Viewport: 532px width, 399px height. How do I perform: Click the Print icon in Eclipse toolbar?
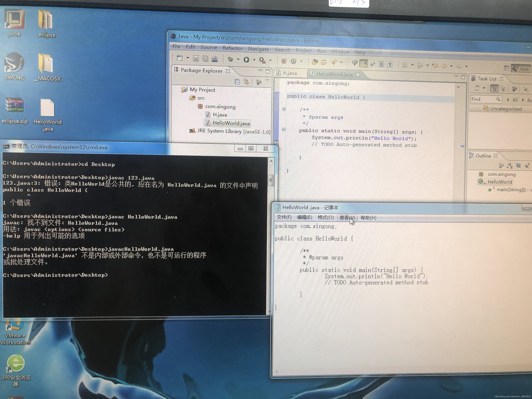coord(215,59)
